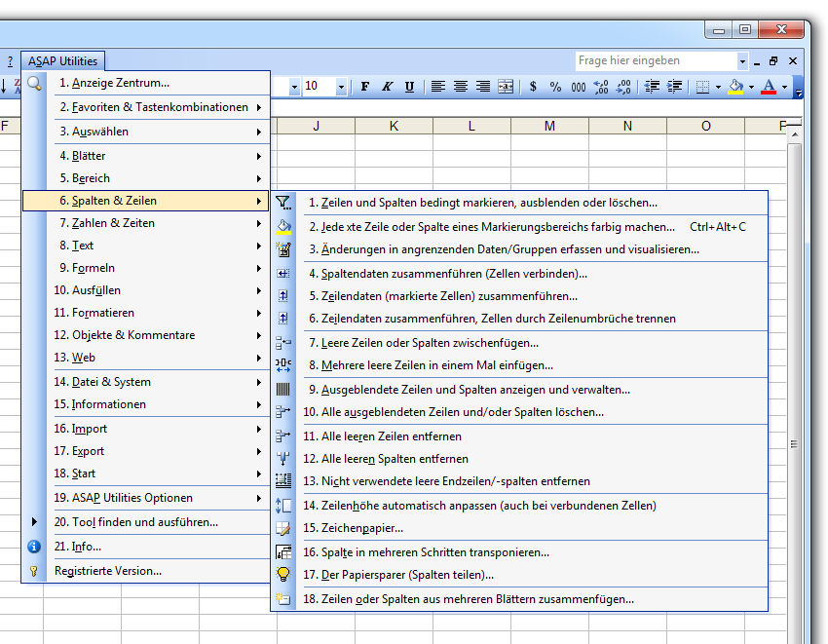This screenshot has height=644, width=828.
Task: Apply the Currency style icon
Action: tap(532, 87)
